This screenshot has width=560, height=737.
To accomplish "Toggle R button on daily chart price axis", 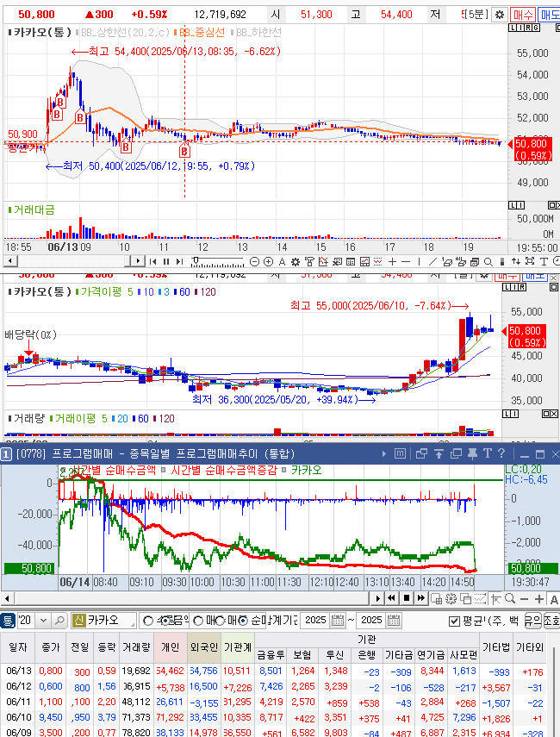I will click(523, 287).
